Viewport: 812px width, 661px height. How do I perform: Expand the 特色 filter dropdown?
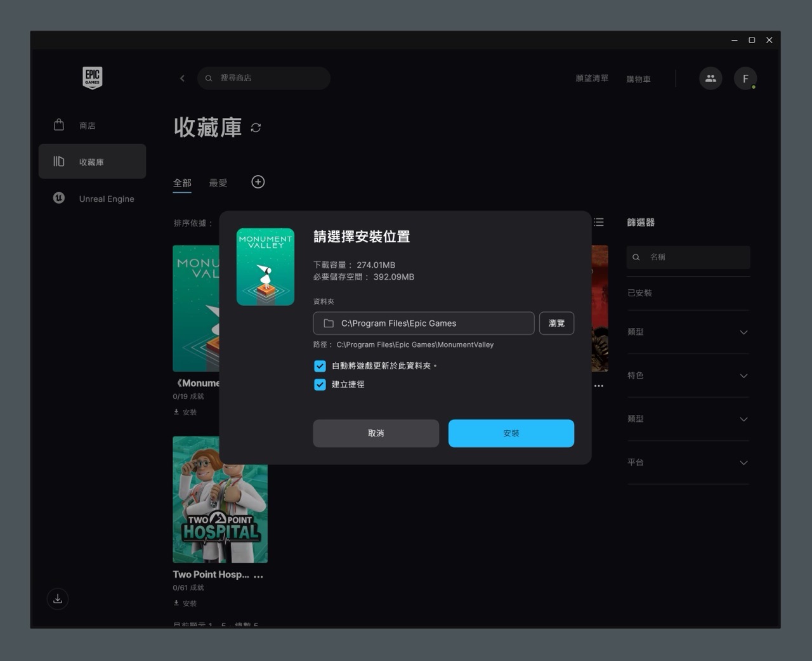[688, 376]
